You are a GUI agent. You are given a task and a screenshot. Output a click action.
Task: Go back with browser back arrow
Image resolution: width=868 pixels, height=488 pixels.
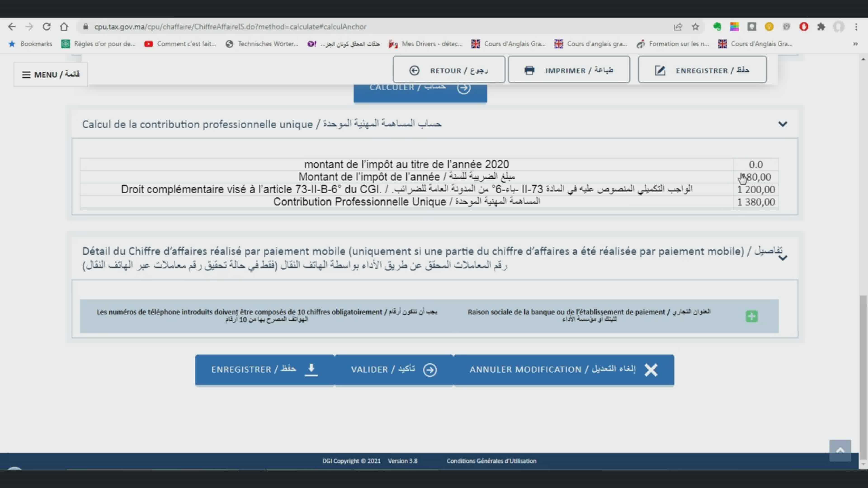[12, 27]
